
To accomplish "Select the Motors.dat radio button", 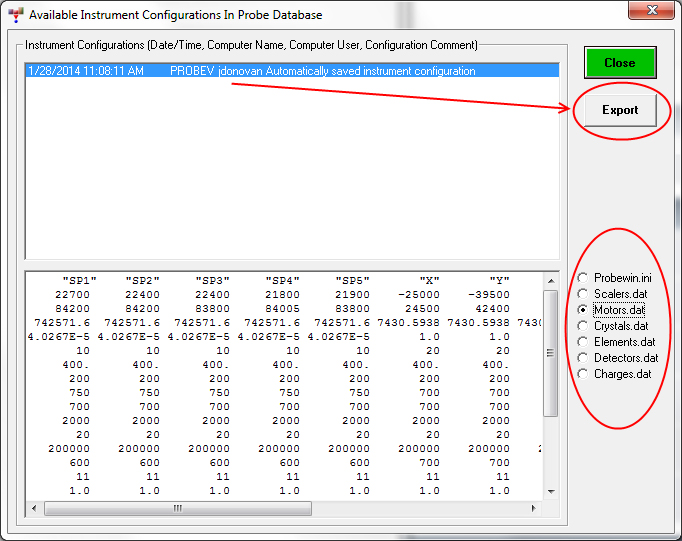I will click(584, 310).
